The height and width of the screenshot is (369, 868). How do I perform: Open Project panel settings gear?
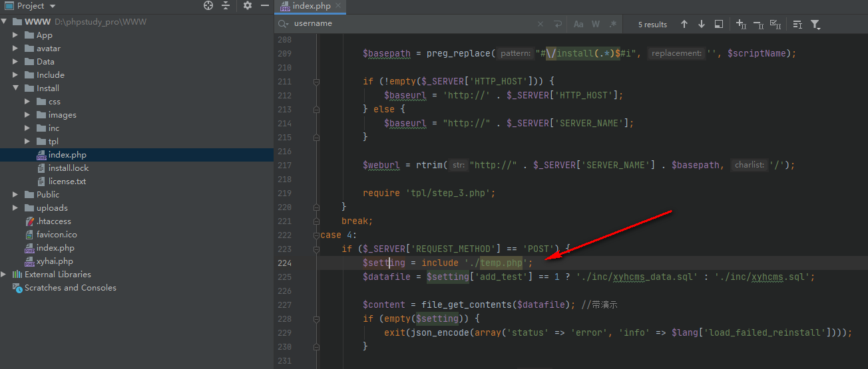click(x=248, y=5)
